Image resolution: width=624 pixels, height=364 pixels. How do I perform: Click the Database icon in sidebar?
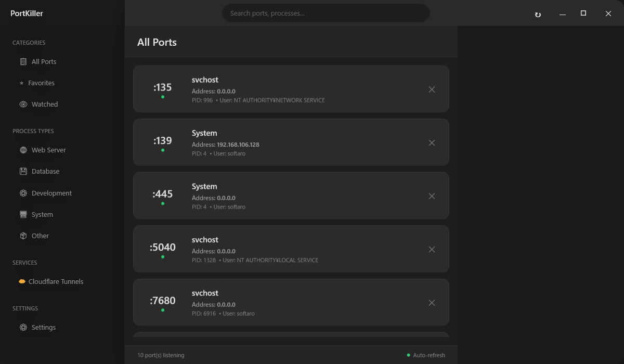[23, 172]
